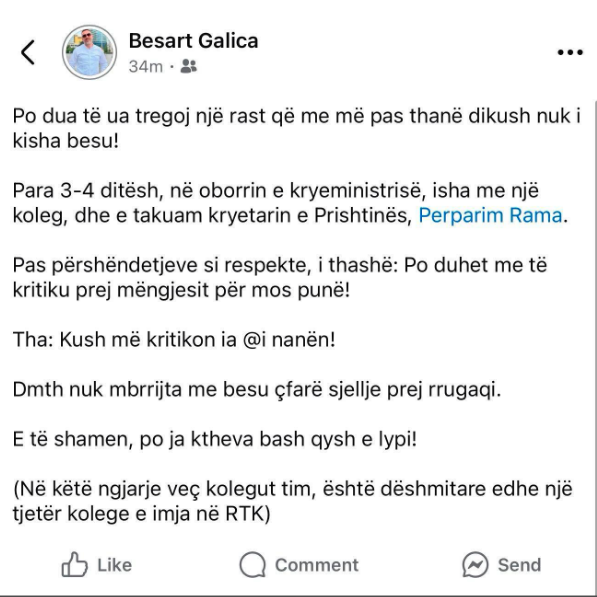
Task: Go back using the left arrow
Action: pos(28,52)
